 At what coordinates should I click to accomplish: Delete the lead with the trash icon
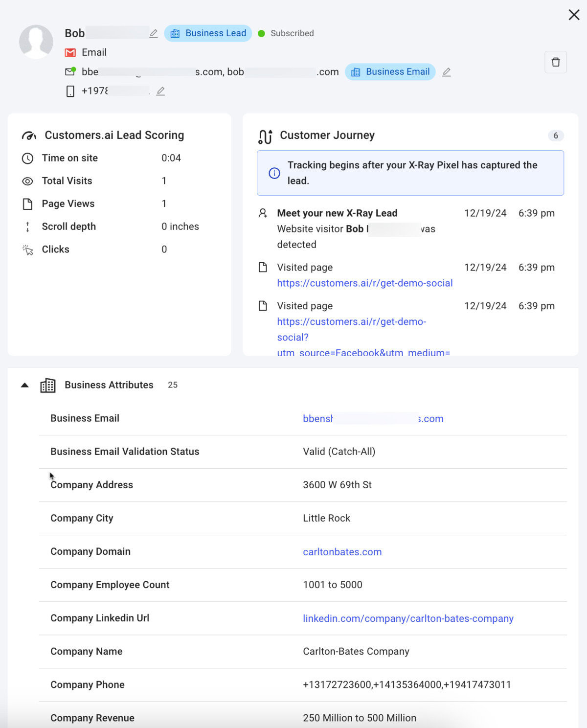[x=555, y=62]
